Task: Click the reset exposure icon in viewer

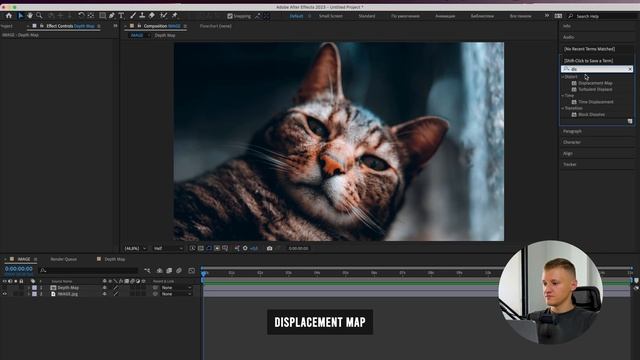Action: (x=245, y=248)
